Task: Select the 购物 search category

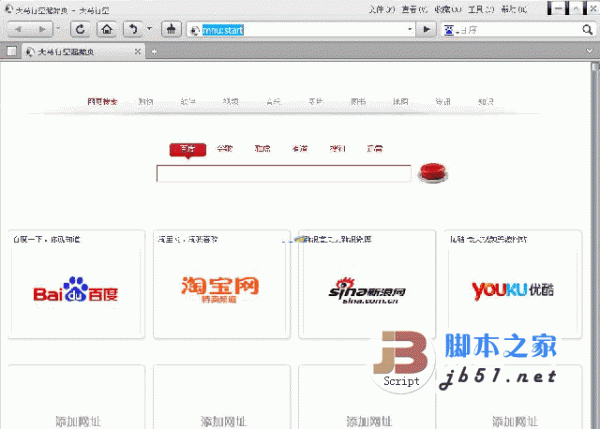Action: (x=145, y=102)
